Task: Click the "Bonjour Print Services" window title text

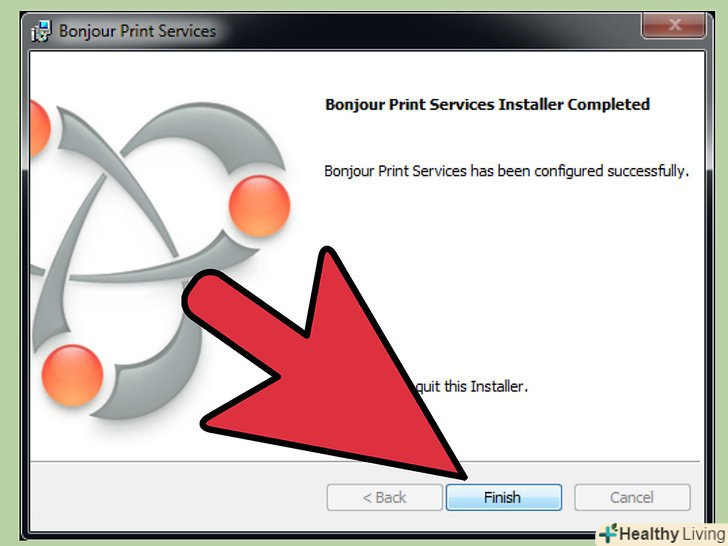Action: (x=137, y=31)
